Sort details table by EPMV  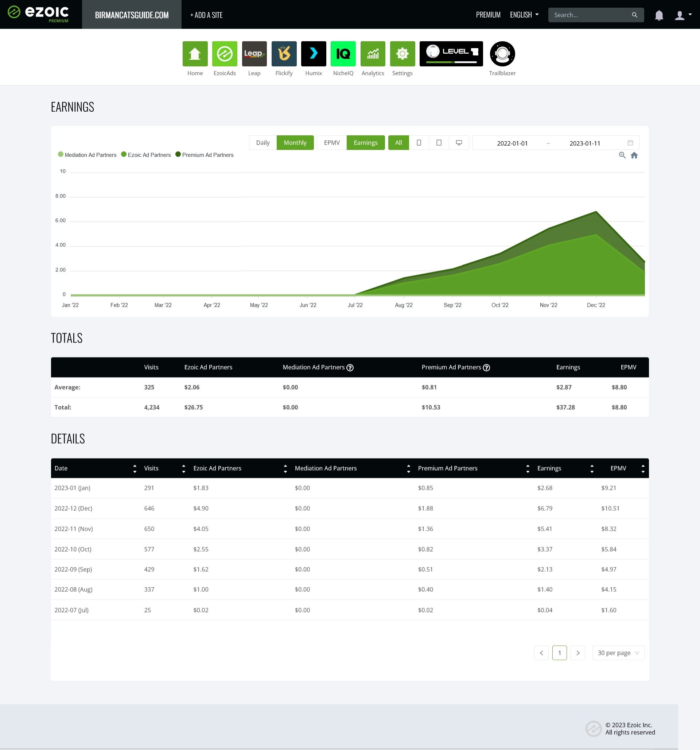tap(643, 468)
